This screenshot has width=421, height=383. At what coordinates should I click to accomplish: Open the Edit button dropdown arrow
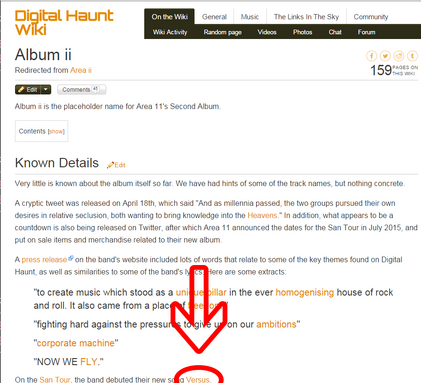click(46, 89)
